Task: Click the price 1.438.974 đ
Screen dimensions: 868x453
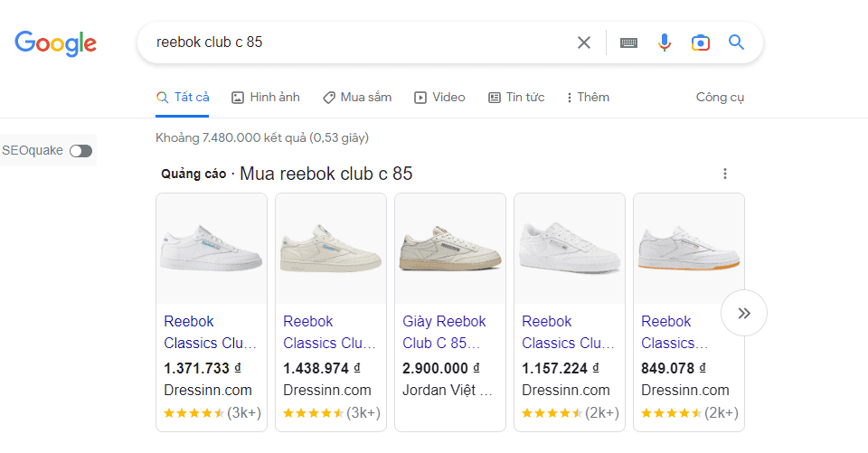Action: 322,368
